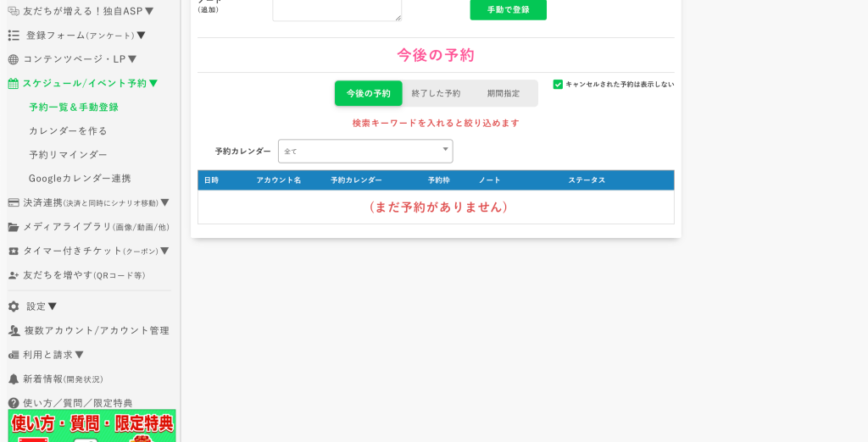Click the billing icon beside 利用と請求
Viewport: 868px width, 442px height.
tap(14, 355)
